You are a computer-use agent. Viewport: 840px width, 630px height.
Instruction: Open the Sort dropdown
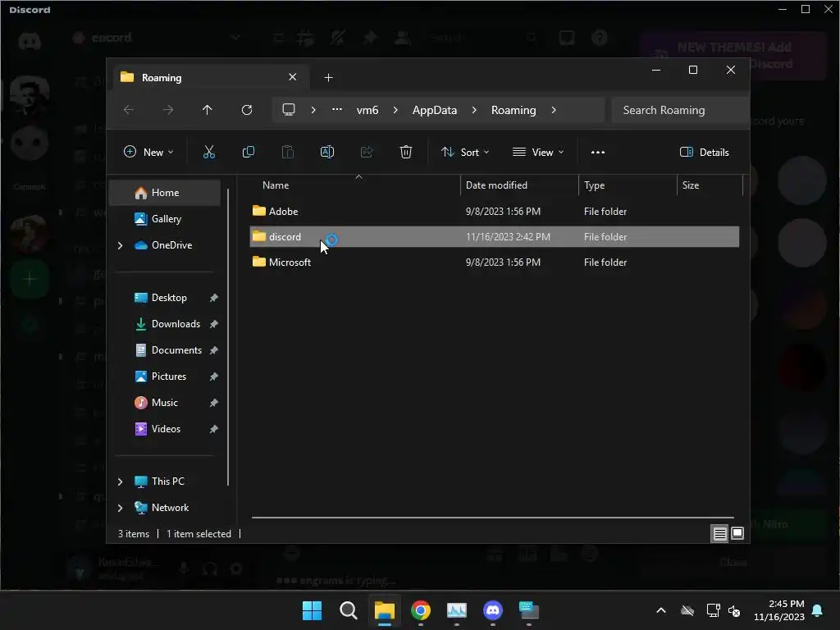(x=464, y=152)
